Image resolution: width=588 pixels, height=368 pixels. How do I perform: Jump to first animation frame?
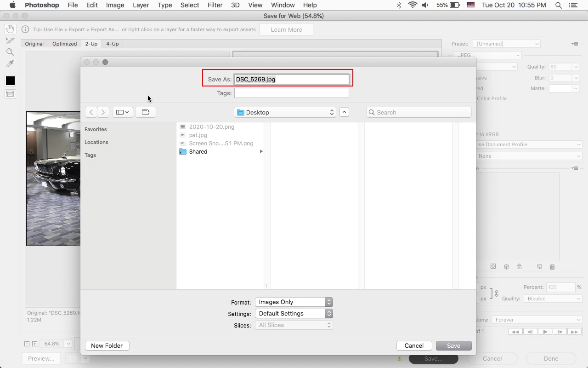[515, 332]
